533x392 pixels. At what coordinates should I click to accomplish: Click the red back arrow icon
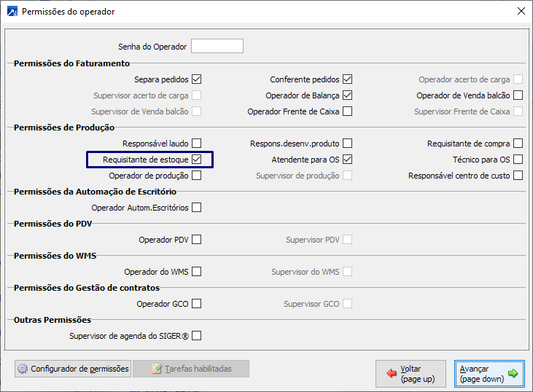point(392,373)
